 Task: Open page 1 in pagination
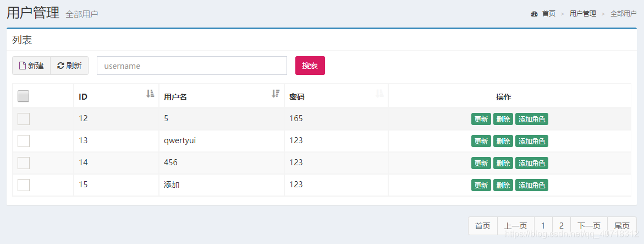543,226
